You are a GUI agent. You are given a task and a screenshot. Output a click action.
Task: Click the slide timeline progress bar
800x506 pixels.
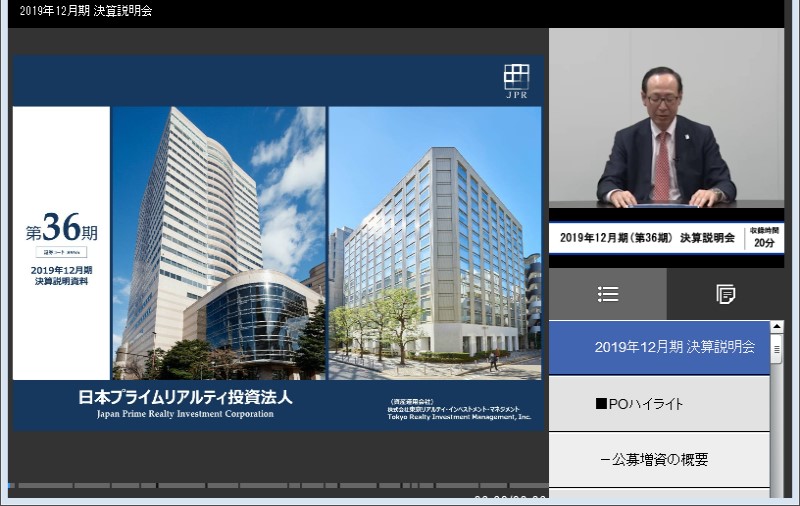(x=278, y=486)
